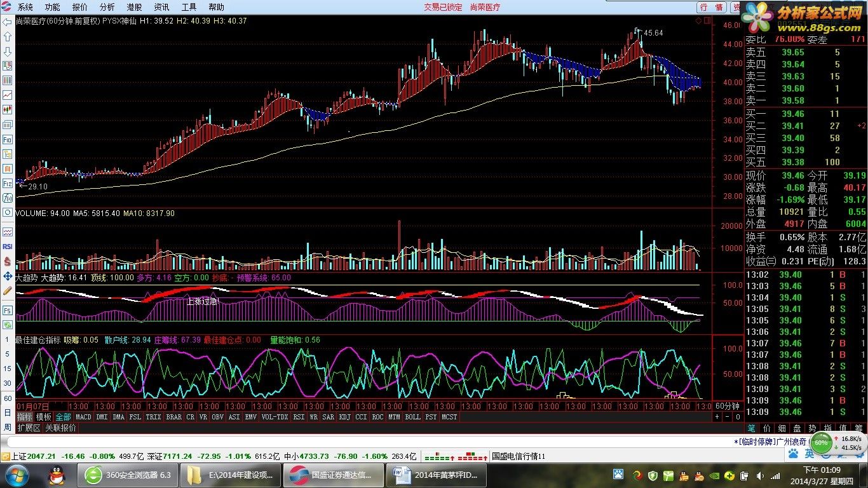Select the 势 trend tab
Image resolution: width=868 pixels, height=488 pixels.
pyautogui.click(x=812, y=428)
